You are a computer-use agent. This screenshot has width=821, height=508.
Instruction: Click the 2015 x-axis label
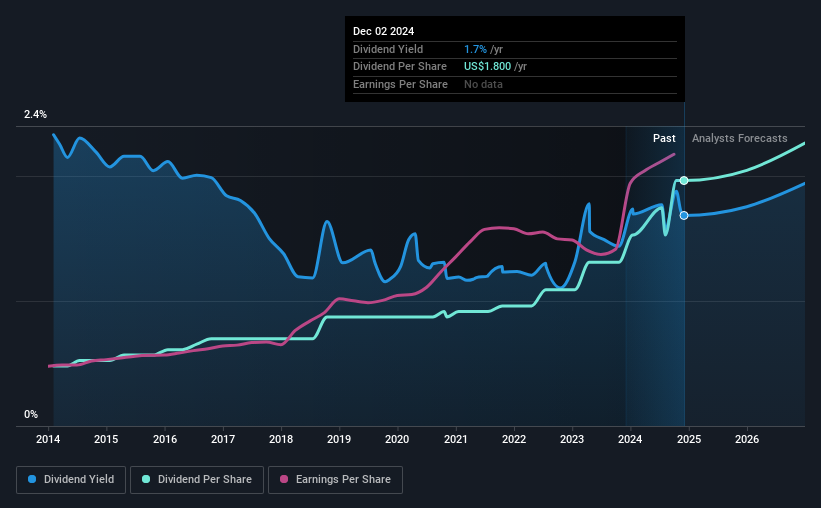coord(106,439)
